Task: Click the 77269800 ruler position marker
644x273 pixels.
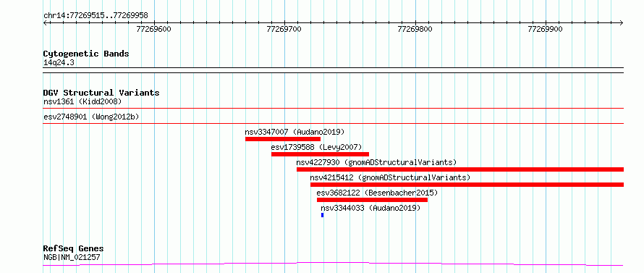Action: pos(415,29)
